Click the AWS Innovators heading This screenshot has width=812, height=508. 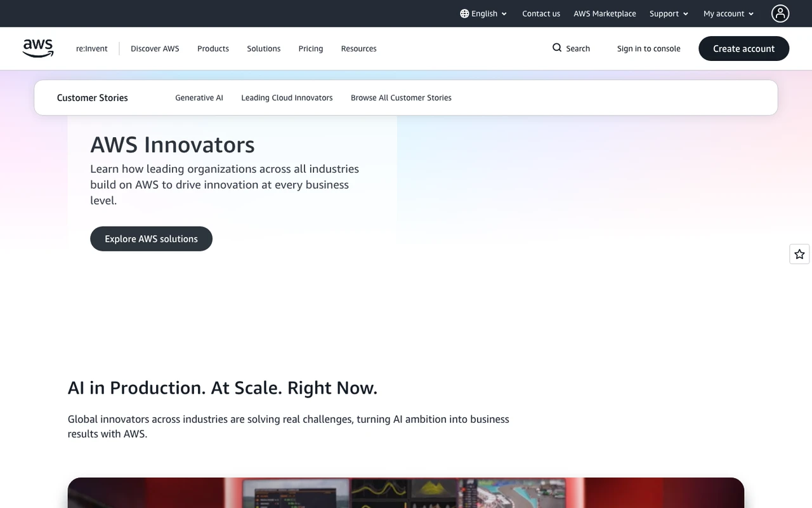[173, 145]
